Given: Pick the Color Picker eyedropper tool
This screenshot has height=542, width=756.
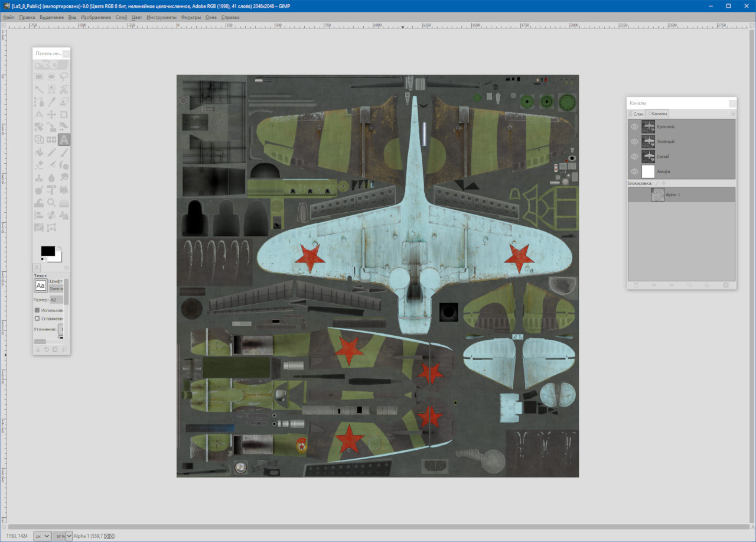Looking at the screenshot, I should (51, 102).
